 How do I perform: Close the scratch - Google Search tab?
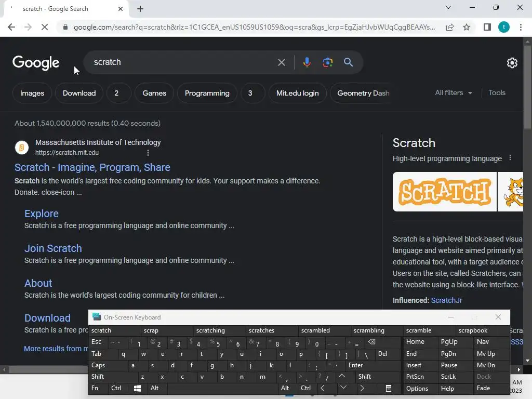click(x=121, y=9)
